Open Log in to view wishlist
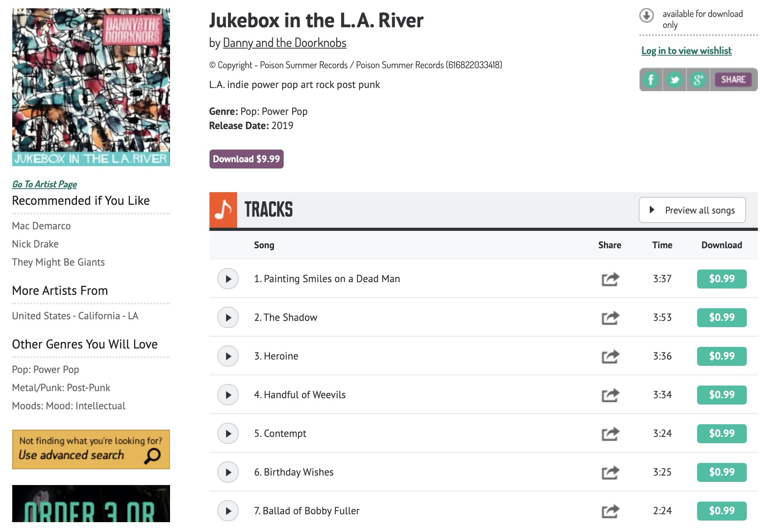 (686, 51)
